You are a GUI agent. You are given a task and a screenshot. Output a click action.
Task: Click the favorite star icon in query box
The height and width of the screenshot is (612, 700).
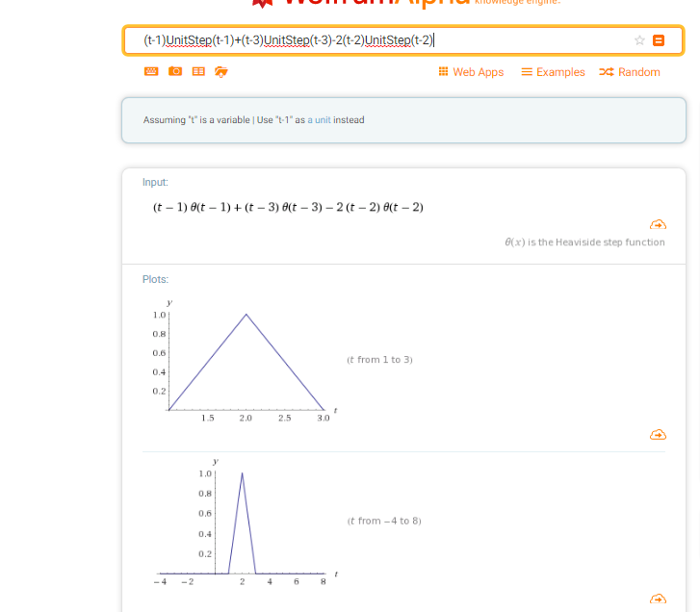639,40
